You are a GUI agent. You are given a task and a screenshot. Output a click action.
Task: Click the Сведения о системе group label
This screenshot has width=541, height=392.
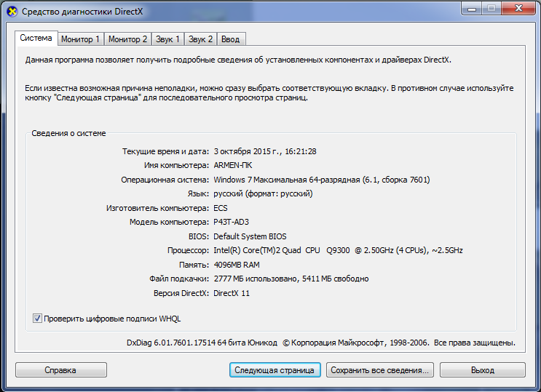(x=68, y=133)
